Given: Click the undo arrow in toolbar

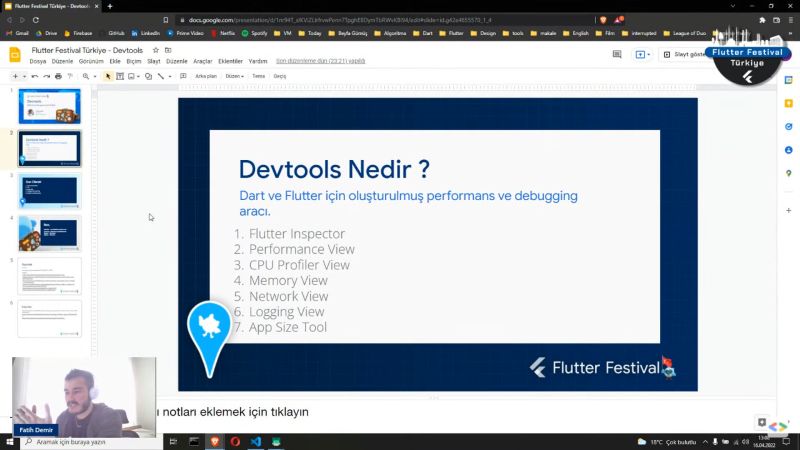Looking at the screenshot, I should [x=35, y=76].
